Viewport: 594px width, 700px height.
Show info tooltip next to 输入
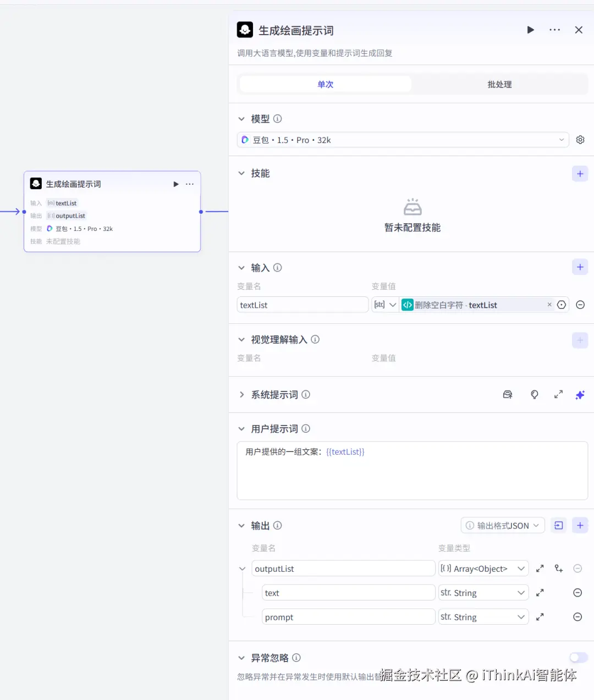(278, 268)
